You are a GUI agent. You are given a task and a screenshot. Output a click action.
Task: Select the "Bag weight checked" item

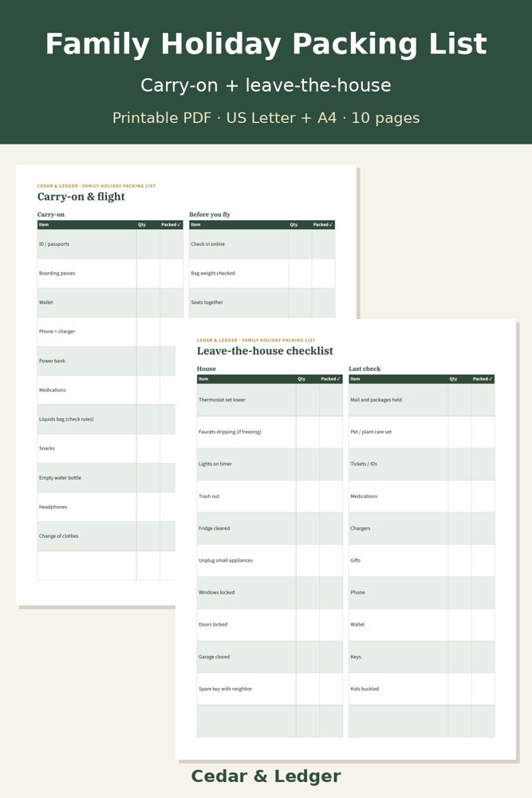pyautogui.click(x=213, y=273)
